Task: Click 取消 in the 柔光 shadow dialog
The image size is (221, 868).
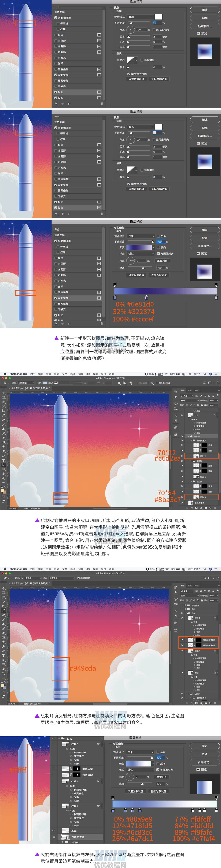Action: coord(205,128)
